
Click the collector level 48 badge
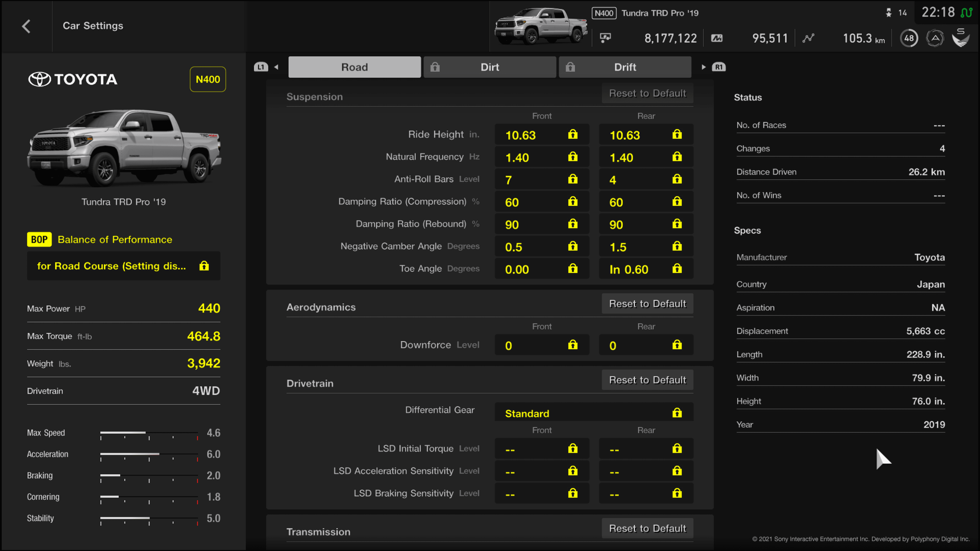point(909,38)
